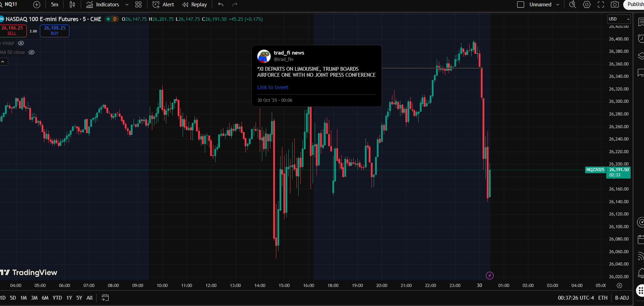Toggle the ETH extended hours session
Image resolution: width=644 pixels, height=306 pixels.
[603, 298]
